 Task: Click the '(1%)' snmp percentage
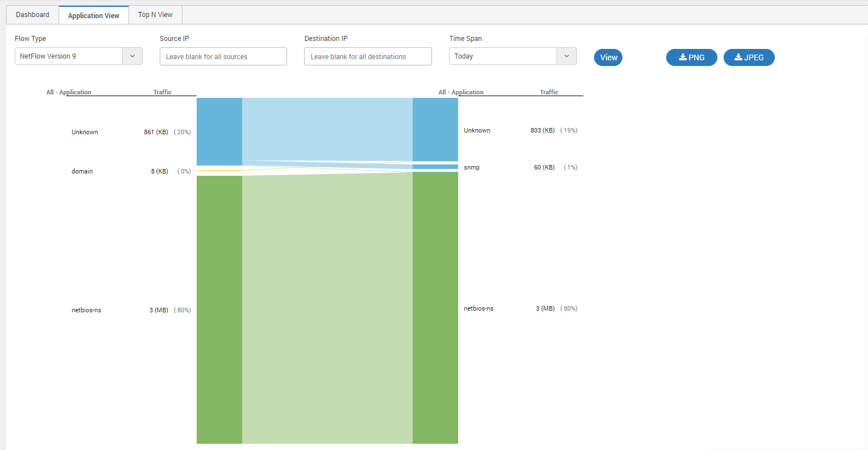point(571,167)
